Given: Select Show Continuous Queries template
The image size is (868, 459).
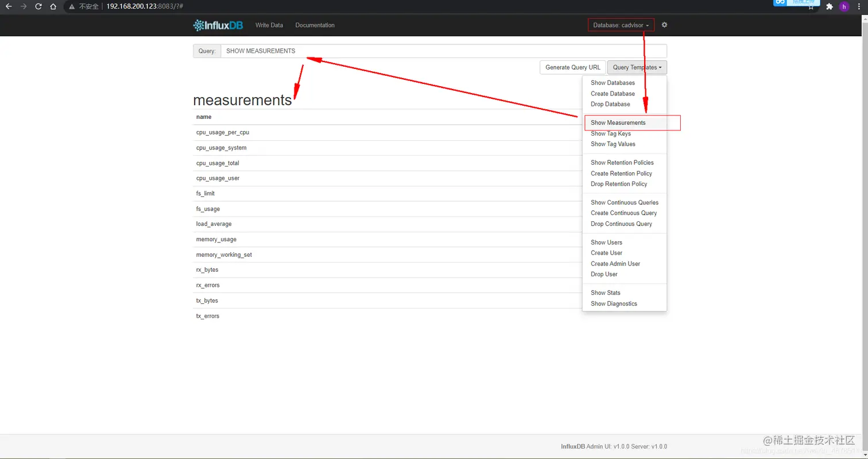Looking at the screenshot, I should (x=625, y=202).
